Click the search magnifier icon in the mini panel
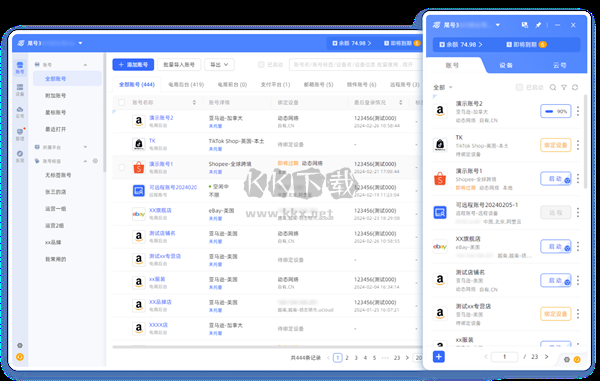This screenshot has width=600, height=381. [x=553, y=88]
